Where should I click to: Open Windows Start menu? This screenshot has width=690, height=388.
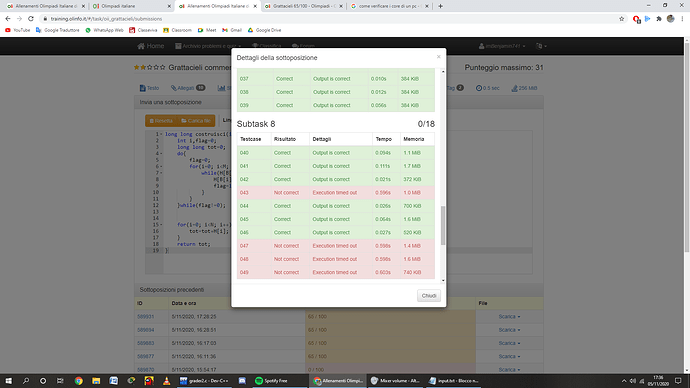tap(8, 381)
